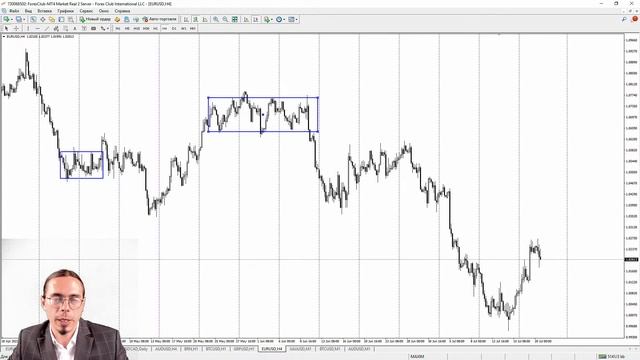
Task: Open the Вставка menu
Action: tap(44, 11)
